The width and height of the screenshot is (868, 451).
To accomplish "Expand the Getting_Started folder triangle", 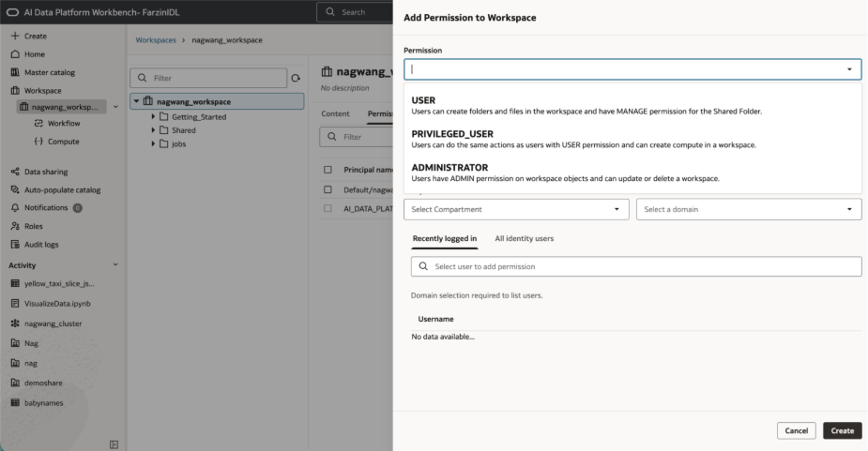I will tap(153, 117).
